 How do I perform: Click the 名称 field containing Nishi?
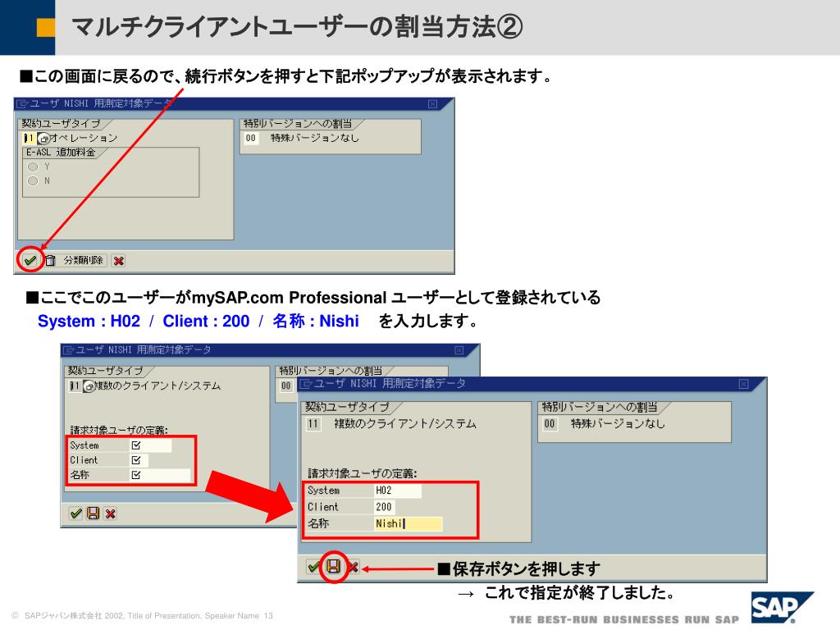(409, 523)
